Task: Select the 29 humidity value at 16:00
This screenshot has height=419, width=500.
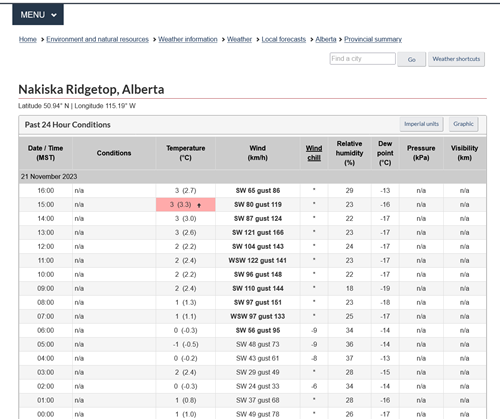Action: click(349, 191)
